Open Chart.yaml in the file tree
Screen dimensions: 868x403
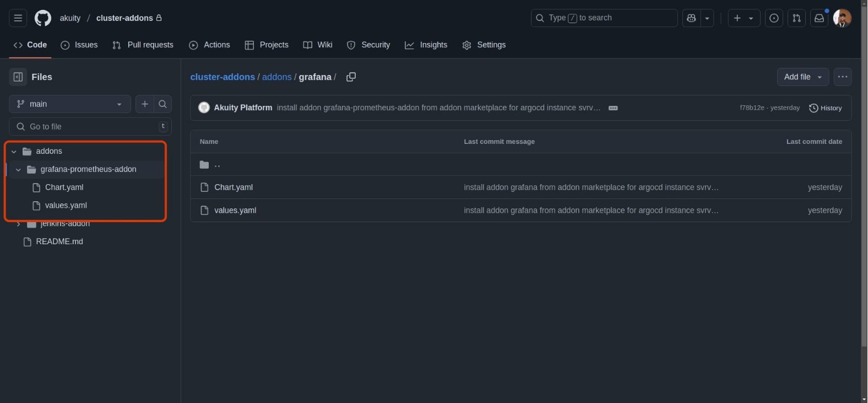click(64, 187)
